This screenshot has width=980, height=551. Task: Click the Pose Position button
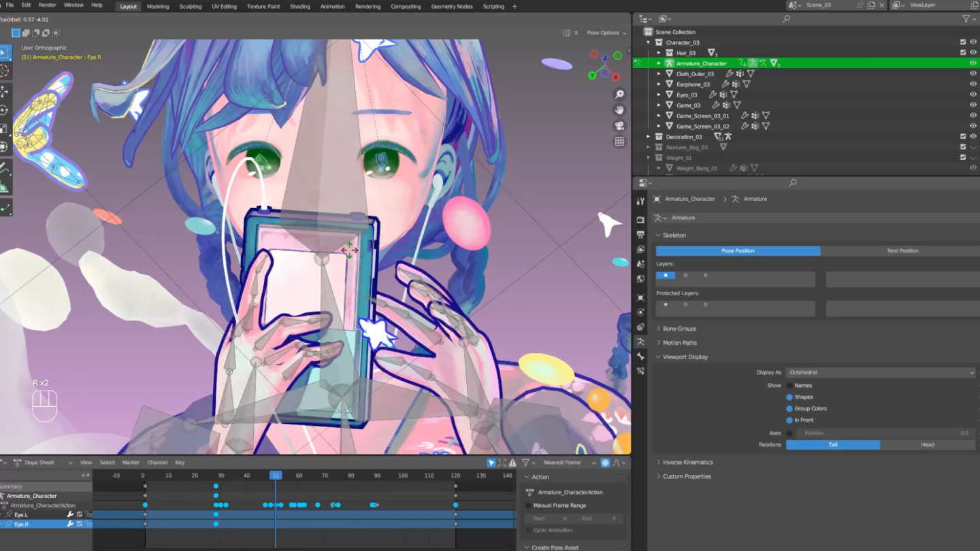pos(738,251)
